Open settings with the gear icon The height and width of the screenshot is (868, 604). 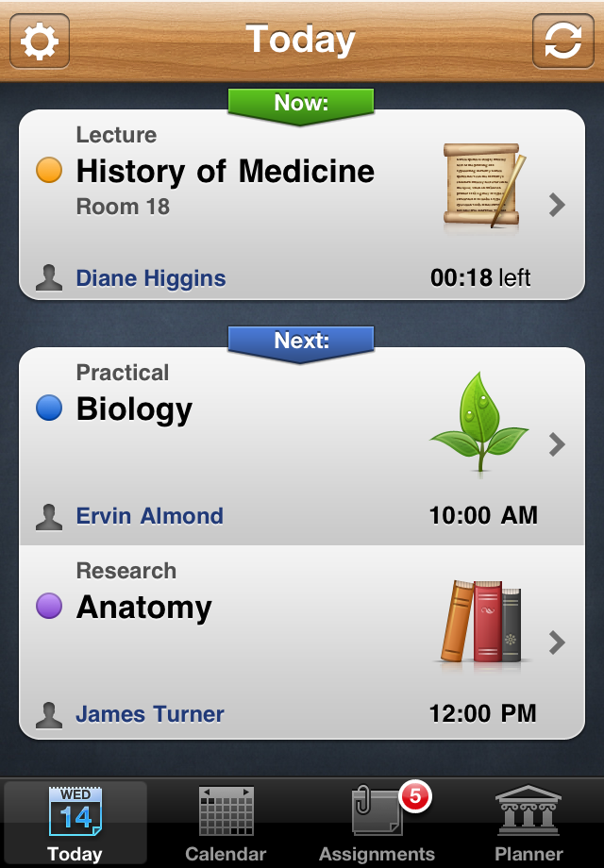pyautogui.click(x=40, y=42)
